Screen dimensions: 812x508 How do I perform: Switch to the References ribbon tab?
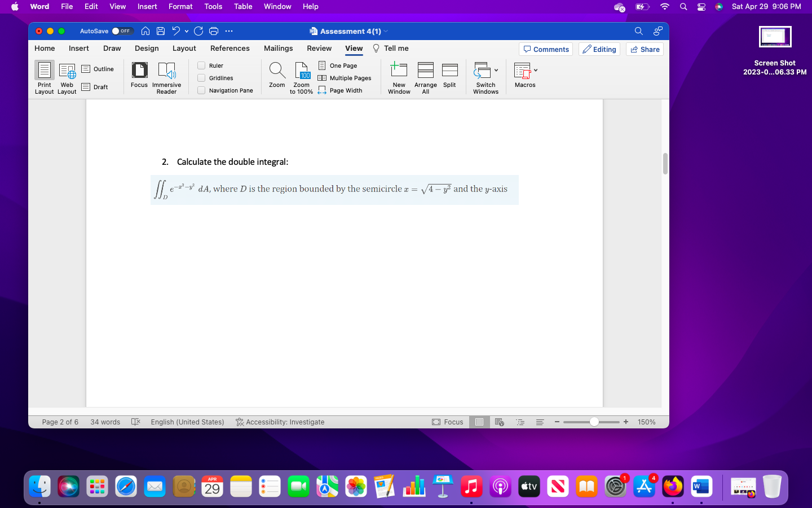tap(230, 49)
